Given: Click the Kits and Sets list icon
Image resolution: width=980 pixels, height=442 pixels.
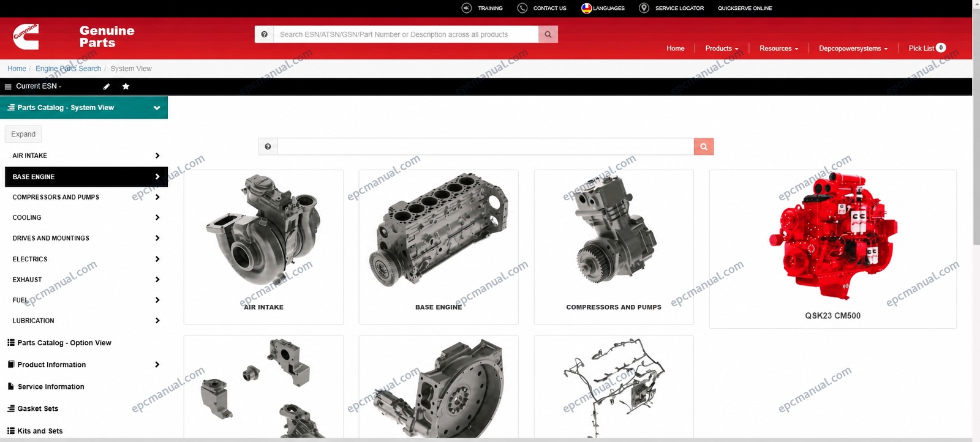Looking at the screenshot, I should (x=11, y=430).
